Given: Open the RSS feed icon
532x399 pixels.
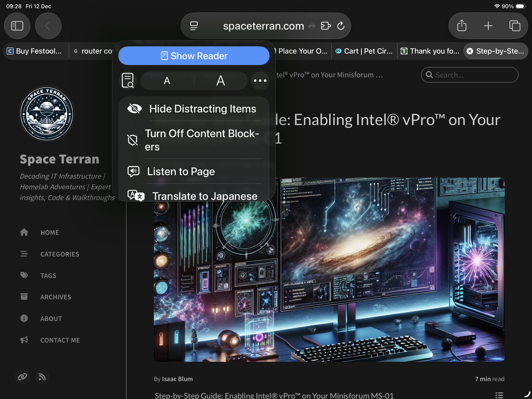Looking at the screenshot, I should pos(42,377).
